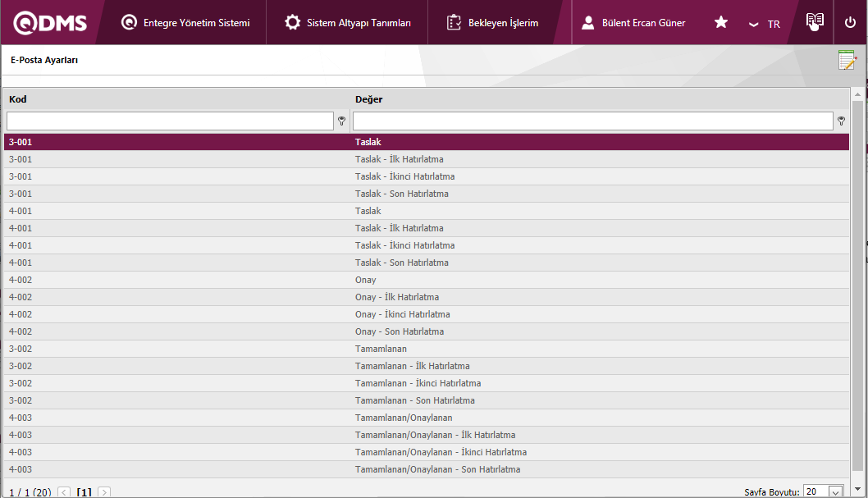The image size is (868, 498).
Task: Select row Tamamlanan - Son Hatırlatma
Action: click(427, 400)
